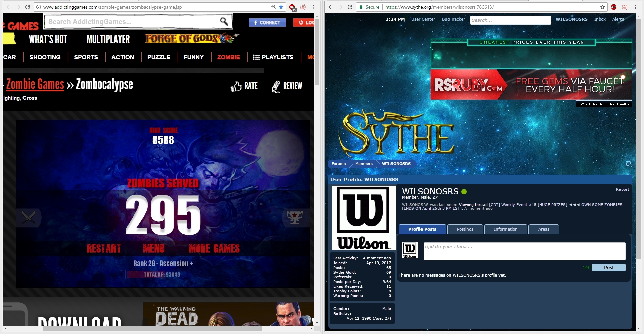Click the RSRuby.com advertisement banner

click(531, 85)
